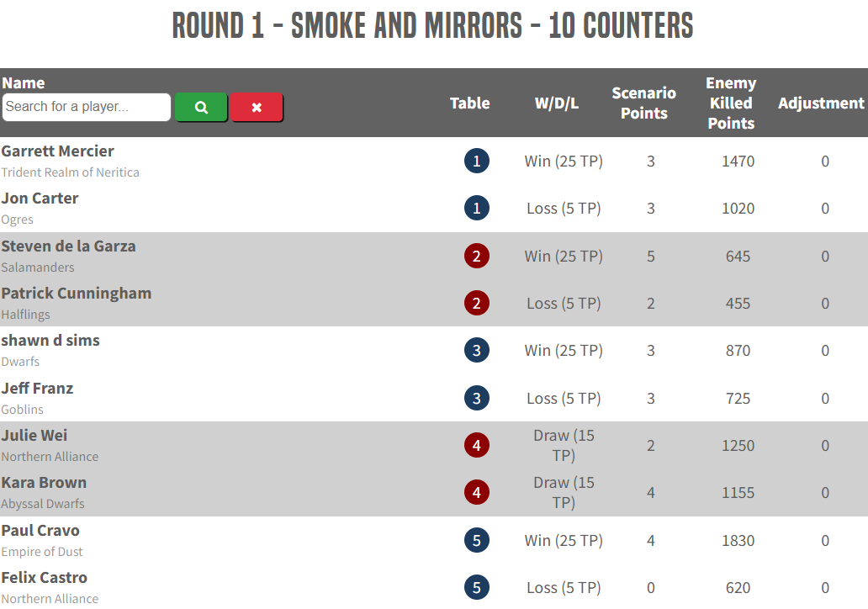Image resolution: width=868 pixels, height=609 pixels.
Task: Open Jon Carter's player name link
Action: point(40,199)
